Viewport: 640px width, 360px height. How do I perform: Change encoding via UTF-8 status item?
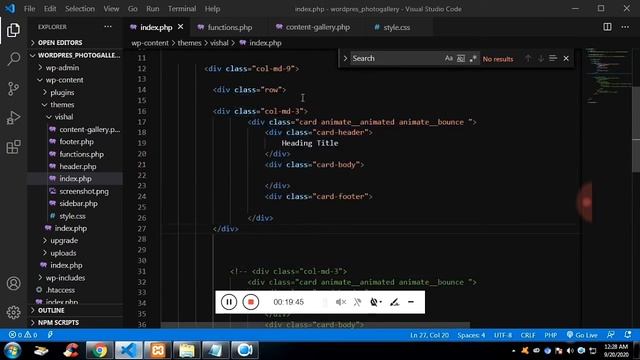(x=503, y=335)
